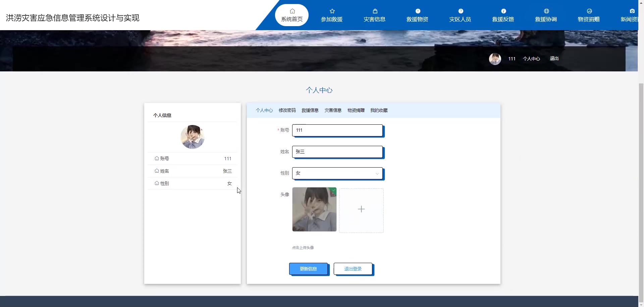Click the round avatar in 个人信息 card

tap(193, 137)
